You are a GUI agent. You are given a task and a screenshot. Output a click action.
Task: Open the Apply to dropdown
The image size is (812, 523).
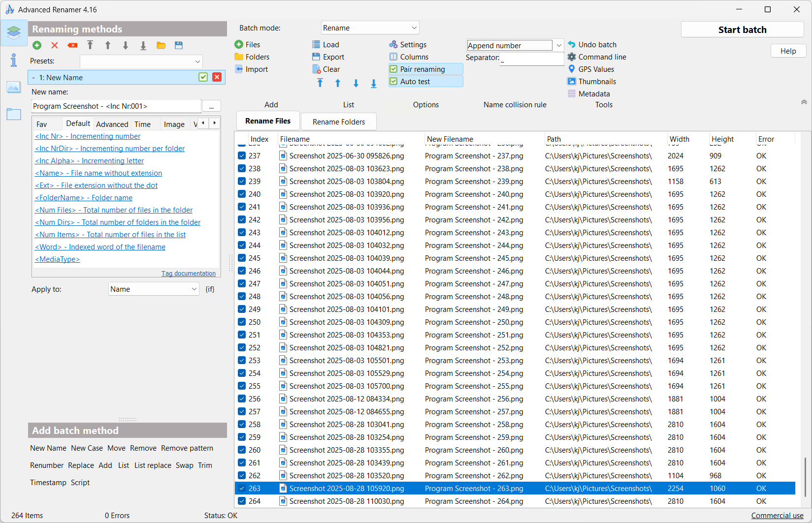(x=153, y=289)
